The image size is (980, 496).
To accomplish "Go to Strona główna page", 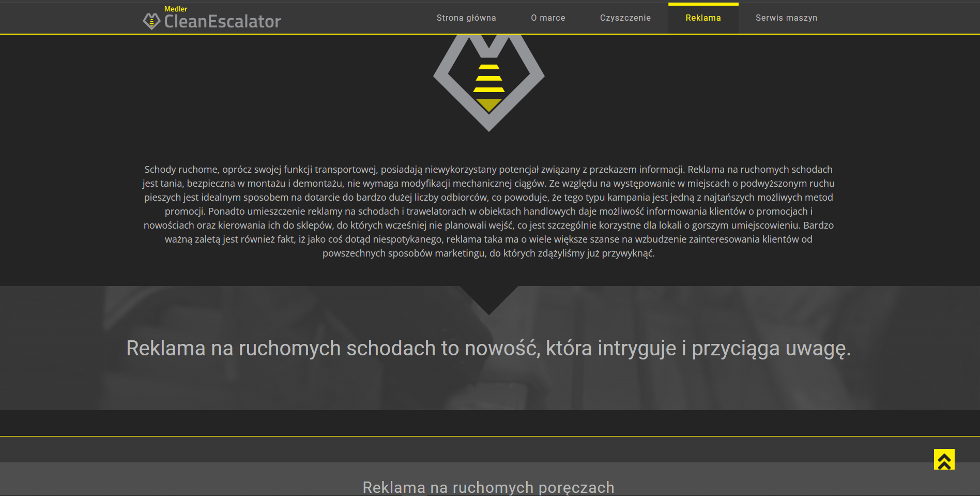I will click(x=466, y=18).
